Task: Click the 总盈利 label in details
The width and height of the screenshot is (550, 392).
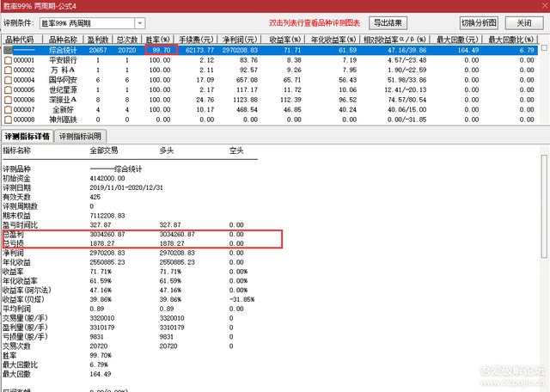Action: tap(13, 234)
